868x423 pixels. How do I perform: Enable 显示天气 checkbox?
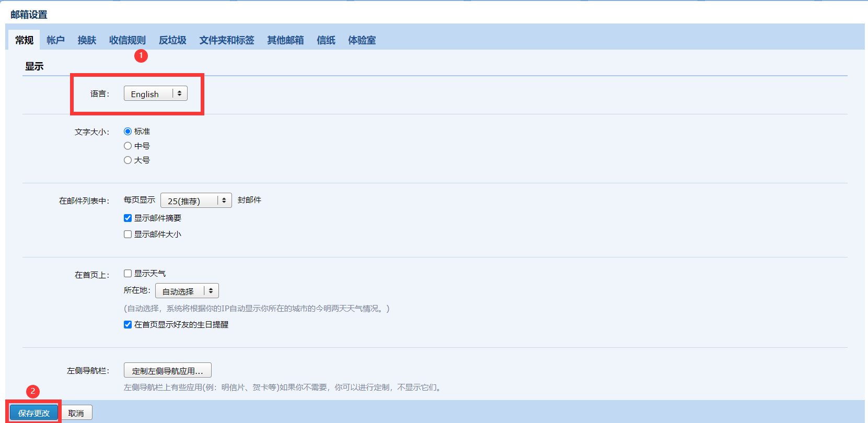[128, 274]
